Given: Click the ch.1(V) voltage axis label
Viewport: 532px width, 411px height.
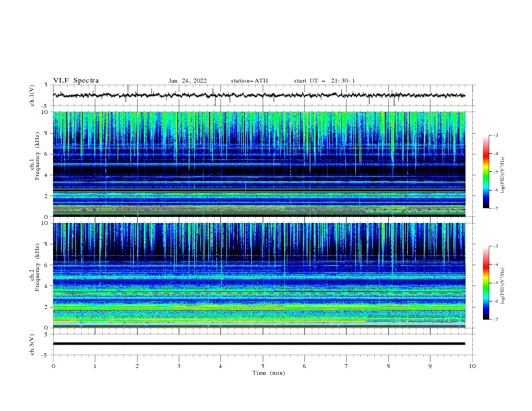Looking at the screenshot, I should click(32, 95).
